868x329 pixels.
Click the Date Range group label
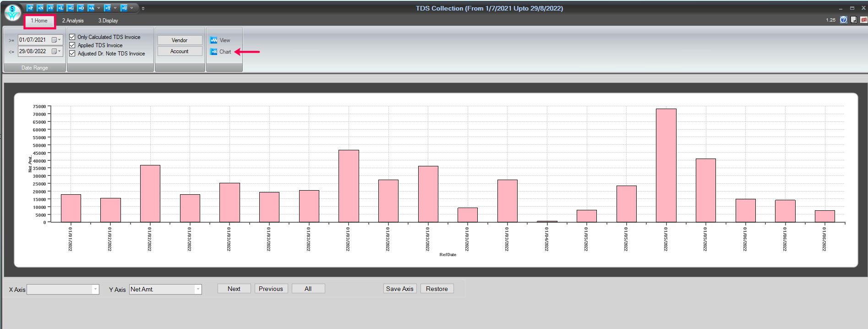[x=34, y=68]
